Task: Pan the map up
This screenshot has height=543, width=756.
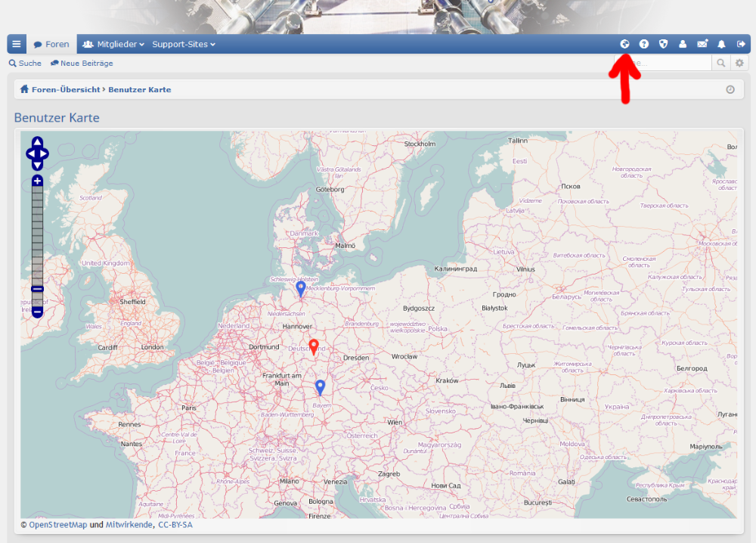Action: (37, 141)
